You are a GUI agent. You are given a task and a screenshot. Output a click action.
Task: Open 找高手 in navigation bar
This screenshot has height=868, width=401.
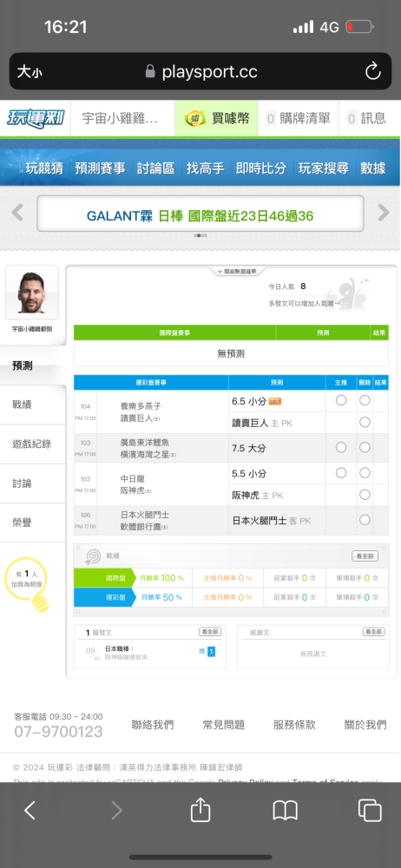point(206,168)
